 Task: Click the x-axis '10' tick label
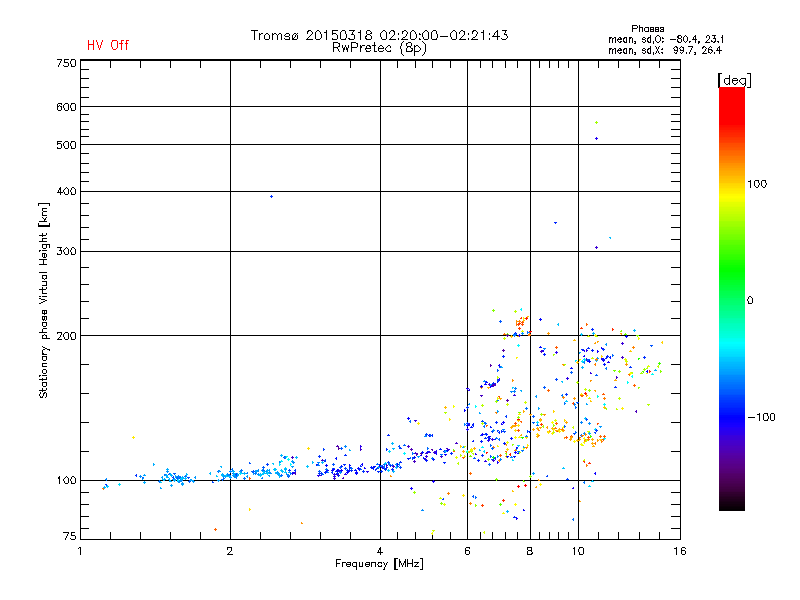tap(578, 551)
